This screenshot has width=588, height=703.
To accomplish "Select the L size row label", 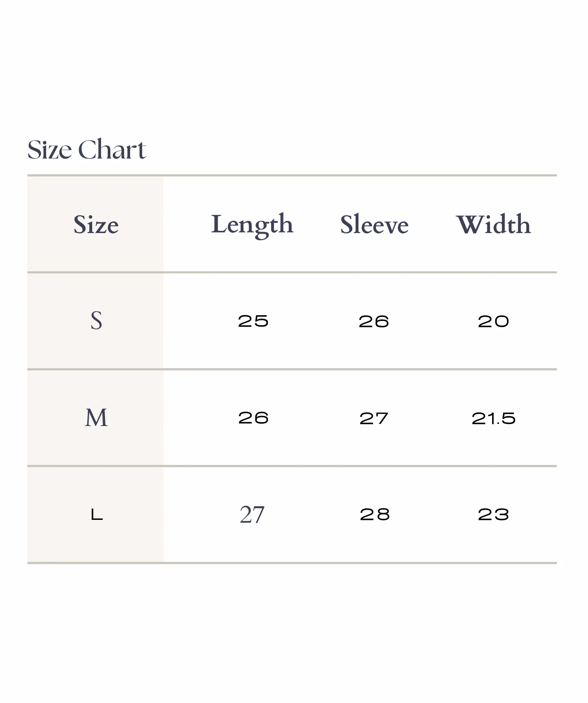I will 97,515.
